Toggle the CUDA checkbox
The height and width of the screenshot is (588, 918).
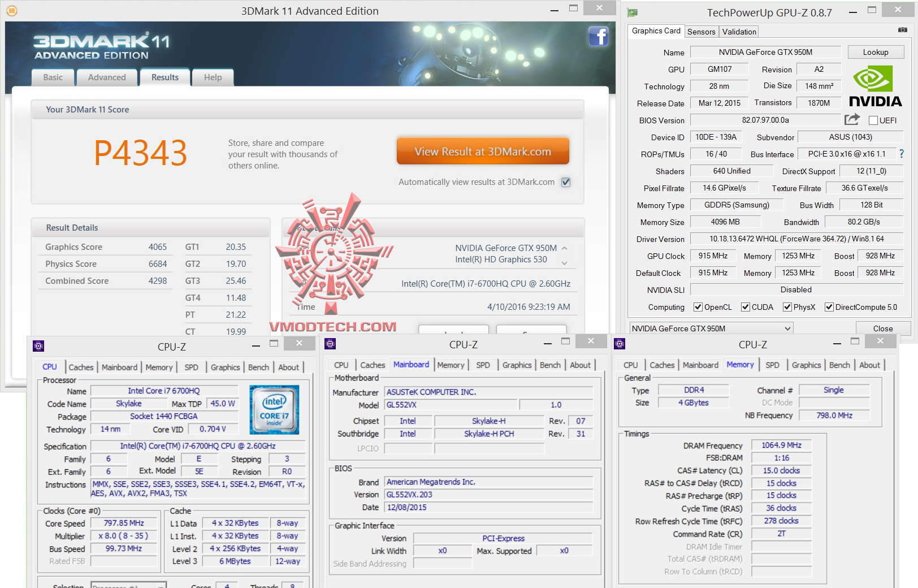coord(746,307)
